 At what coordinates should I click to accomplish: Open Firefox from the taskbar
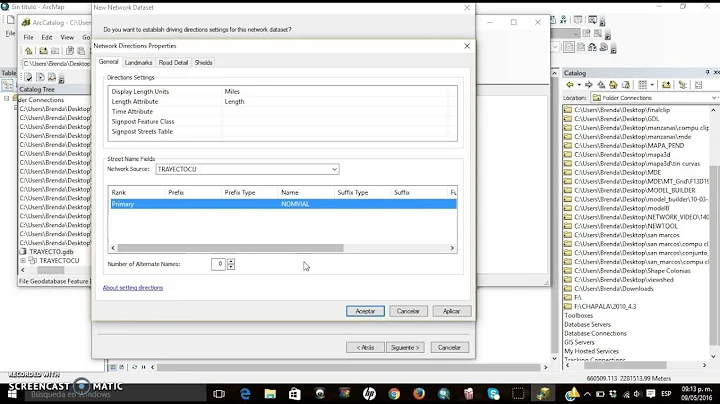coord(419,393)
